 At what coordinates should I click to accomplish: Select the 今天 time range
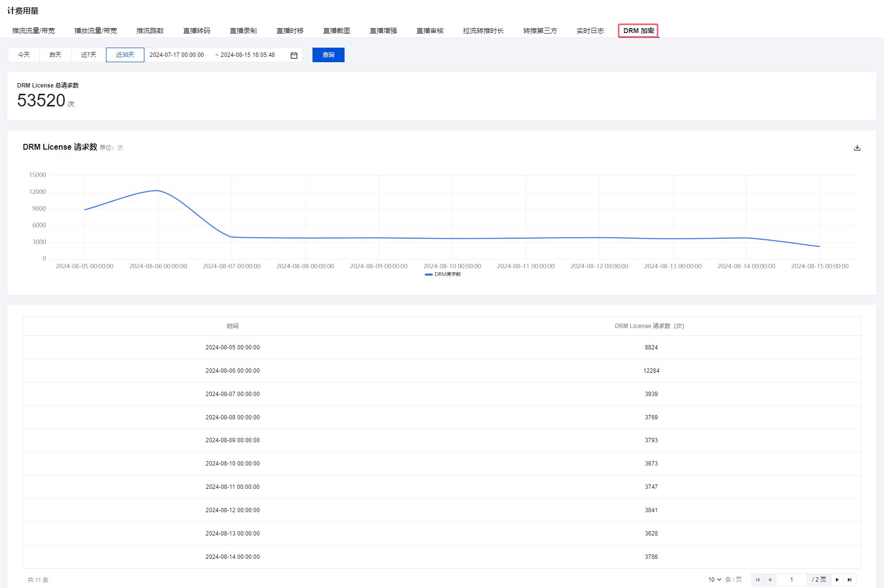(x=24, y=55)
